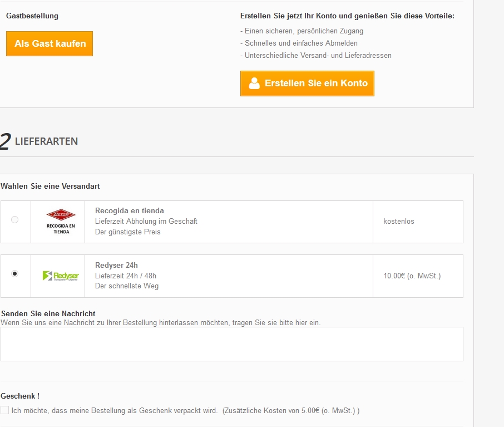This screenshot has height=427, width=504.
Task: Enable the gift wrapping checkbox
Action: coord(5,410)
